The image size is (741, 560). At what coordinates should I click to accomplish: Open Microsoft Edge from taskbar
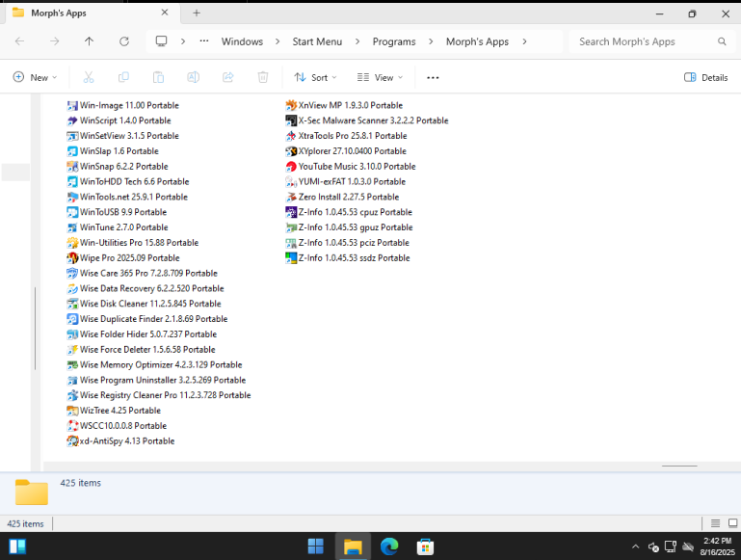tap(389, 547)
